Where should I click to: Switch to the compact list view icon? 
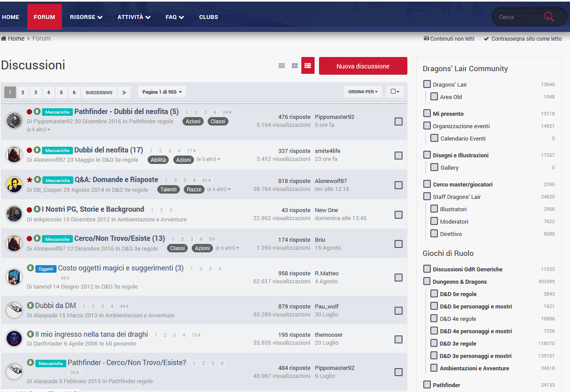[x=281, y=66]
